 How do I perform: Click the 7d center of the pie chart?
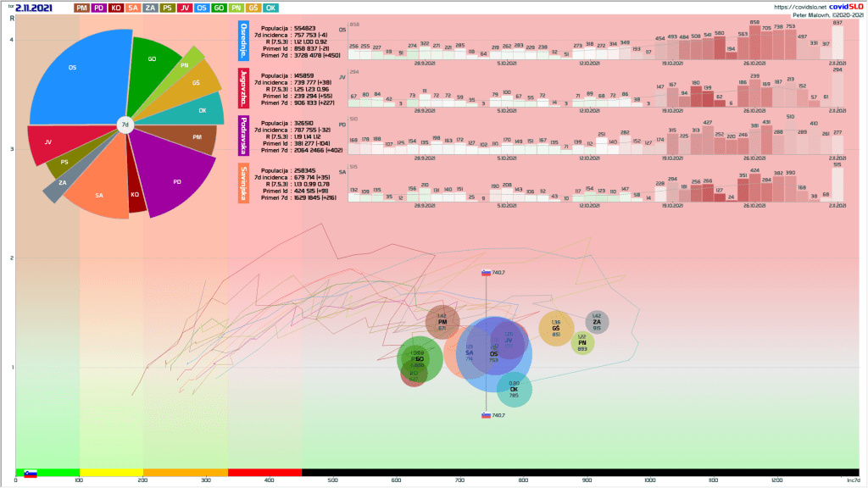(x=125, y=125)
